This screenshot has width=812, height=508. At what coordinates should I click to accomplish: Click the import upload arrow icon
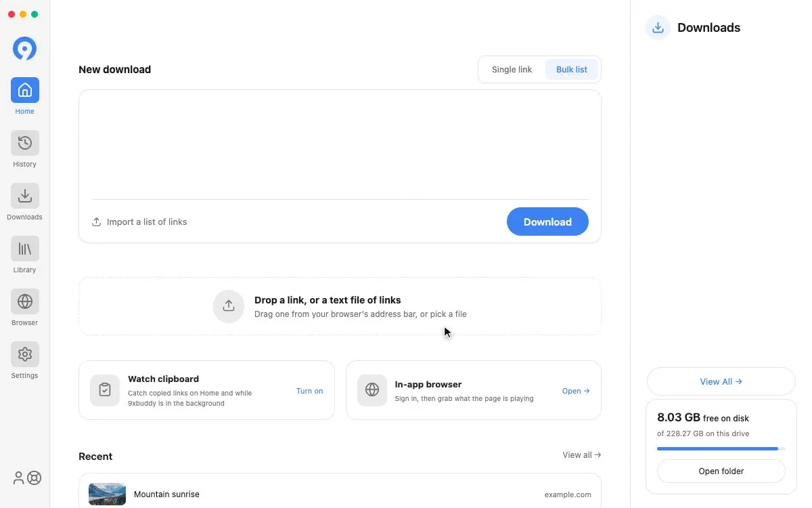click(x=97, y=222)
